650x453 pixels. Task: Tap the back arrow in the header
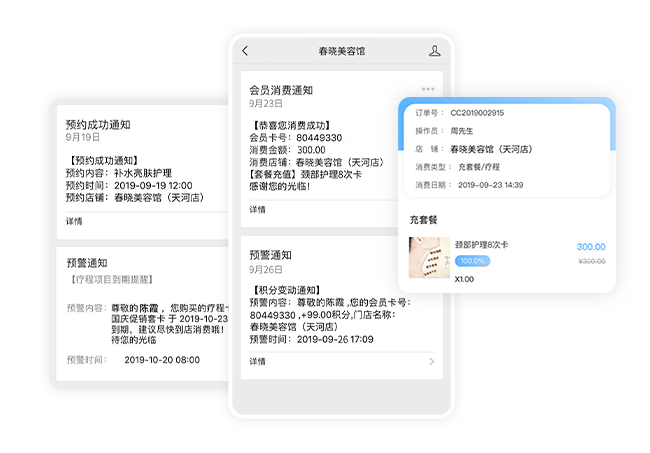pyautogui.click(x=246, y=51)
